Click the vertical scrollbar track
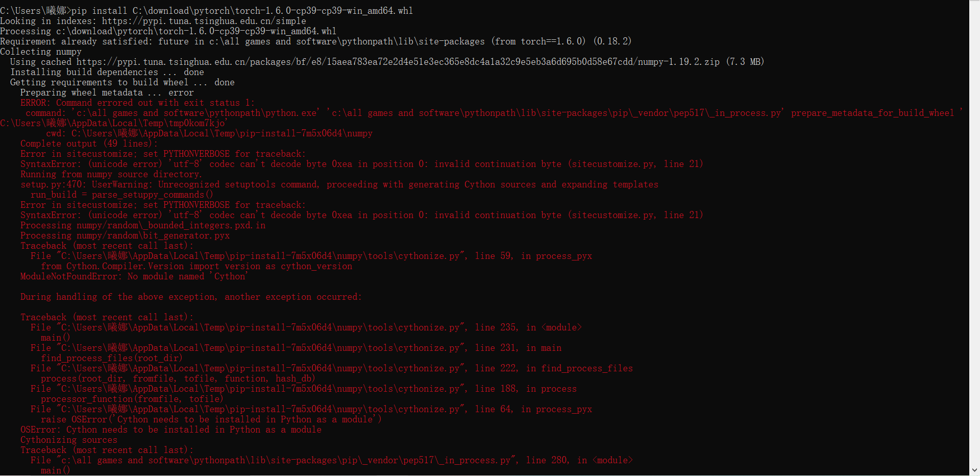Image resolution: width=980 pixels, height=476 pixels. pos(974,237)
